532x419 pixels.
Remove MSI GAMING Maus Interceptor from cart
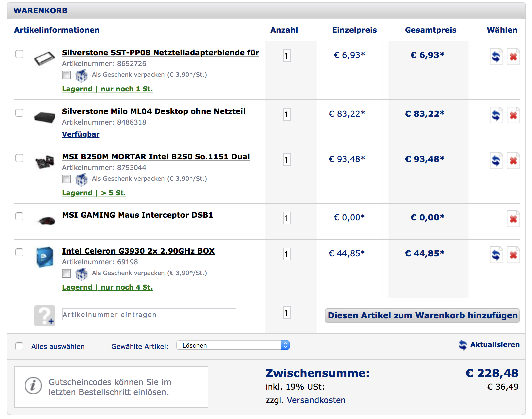(513, 219)
